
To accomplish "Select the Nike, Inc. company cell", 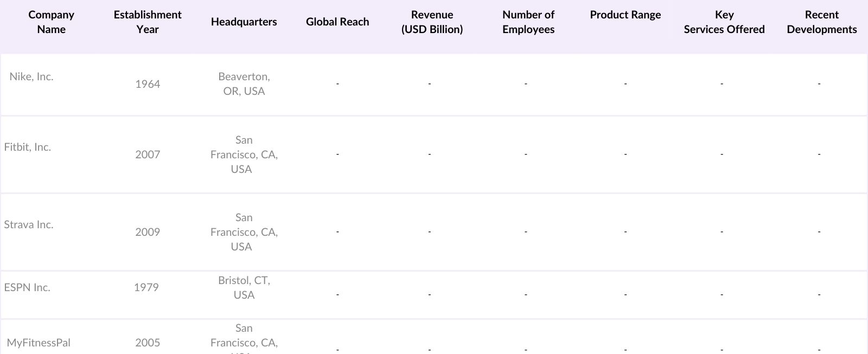I will point(31,76).
